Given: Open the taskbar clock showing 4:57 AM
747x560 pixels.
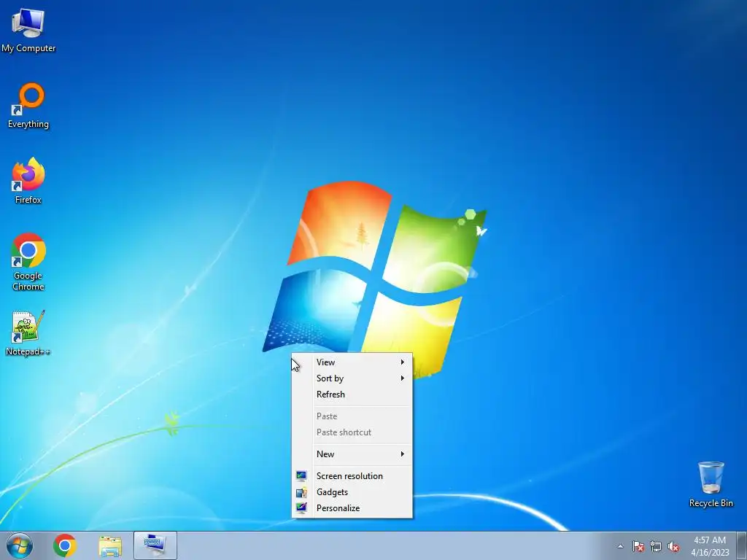Looking at the screenshot, I should point(710,545).
